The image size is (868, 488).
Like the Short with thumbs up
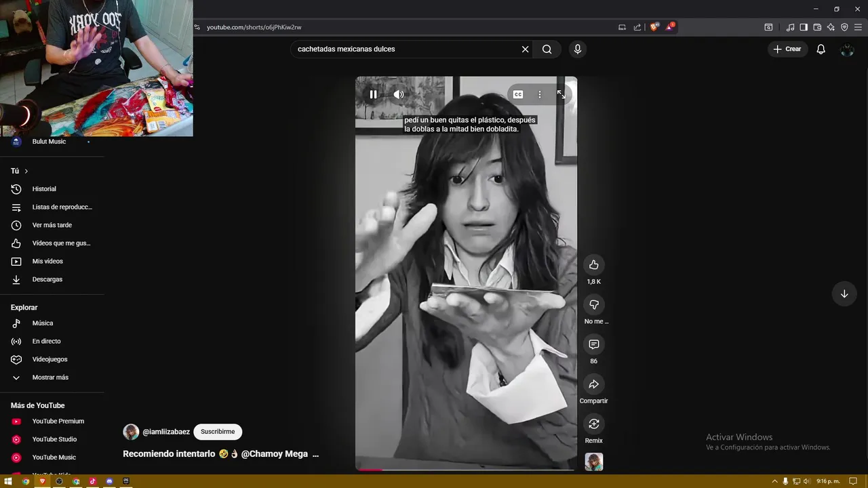(594, 265)
